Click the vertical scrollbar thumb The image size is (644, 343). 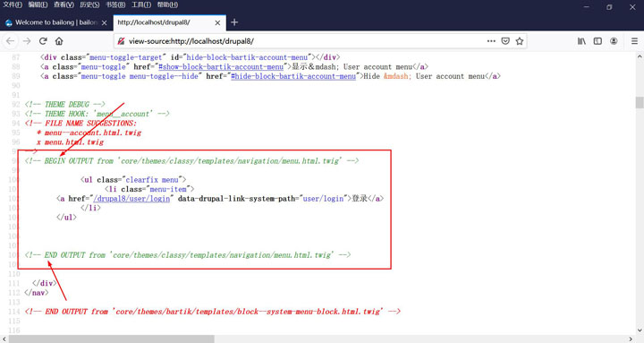pyautogui.click(x=640, y=102)
